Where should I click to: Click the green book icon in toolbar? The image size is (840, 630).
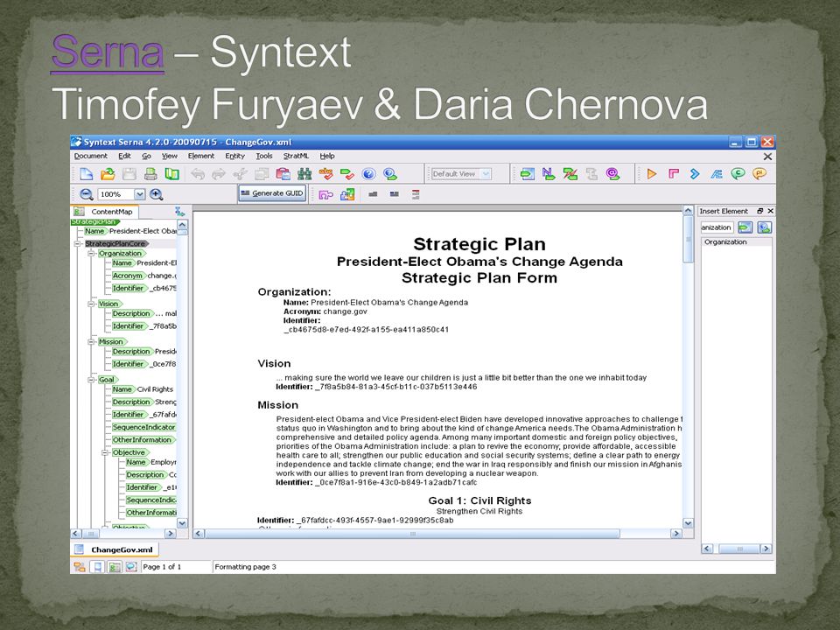[x=172, y=174]
